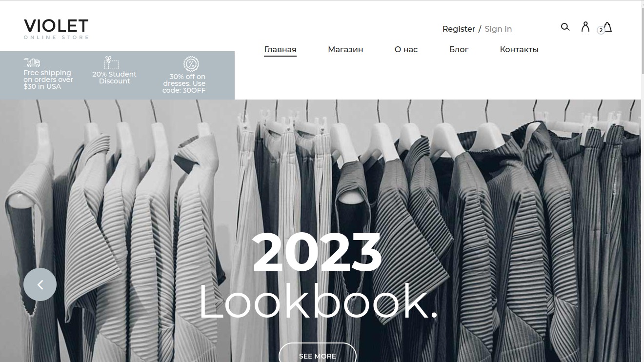
Task: Click the 30% off dresses promo text
Action: point(184,83)
